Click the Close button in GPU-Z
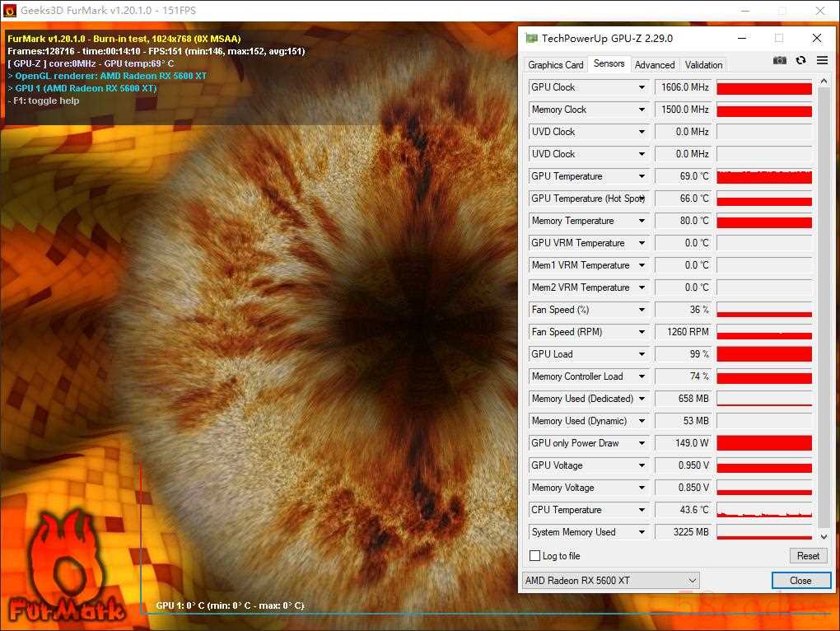840x631 pixels. (x=801, y=581)
